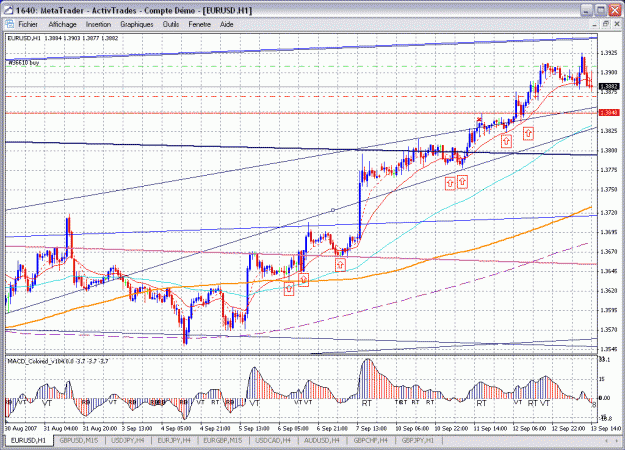Open the Outils menu
This screenshot has height=450, width=625.
coord(171,24)
